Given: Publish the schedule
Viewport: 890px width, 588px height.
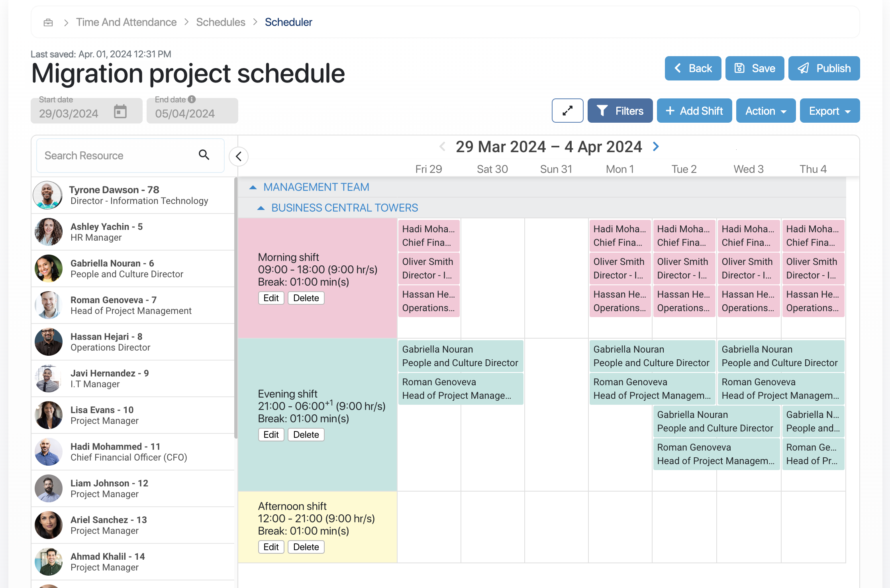Looking at the screenshot, I should point(824,69).
